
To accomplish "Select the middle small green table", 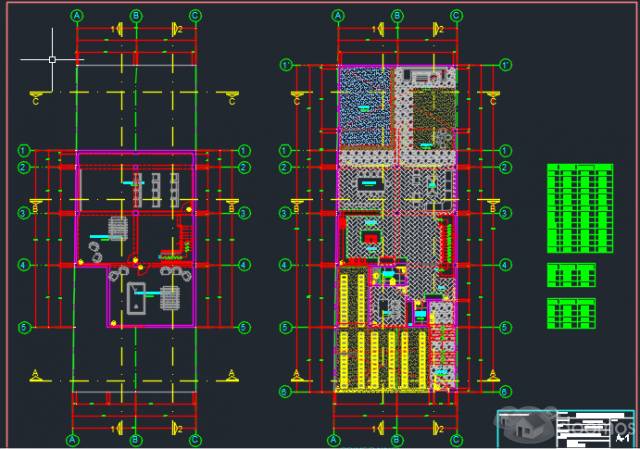I will pyautogui.click(x=571, y=275).
